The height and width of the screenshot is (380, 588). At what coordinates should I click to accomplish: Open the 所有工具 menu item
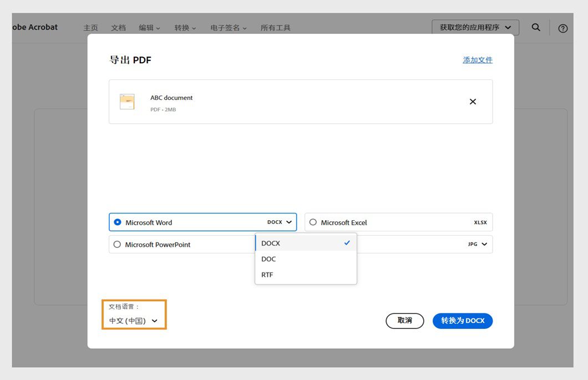coord(276,27)
